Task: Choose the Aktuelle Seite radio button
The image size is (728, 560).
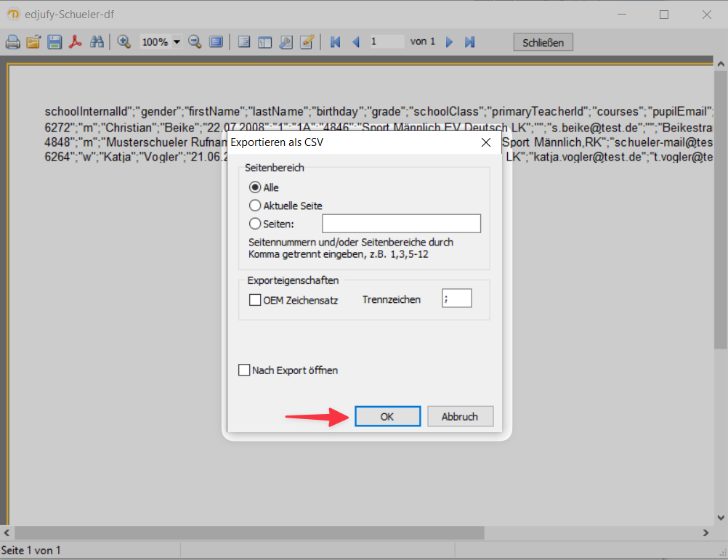Action: [256, 205]
